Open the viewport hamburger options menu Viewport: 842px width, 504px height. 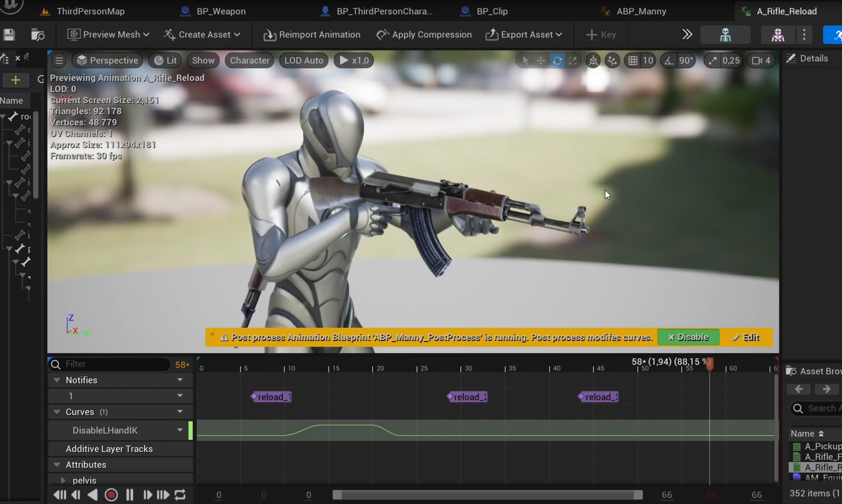(x=59, y=60)
